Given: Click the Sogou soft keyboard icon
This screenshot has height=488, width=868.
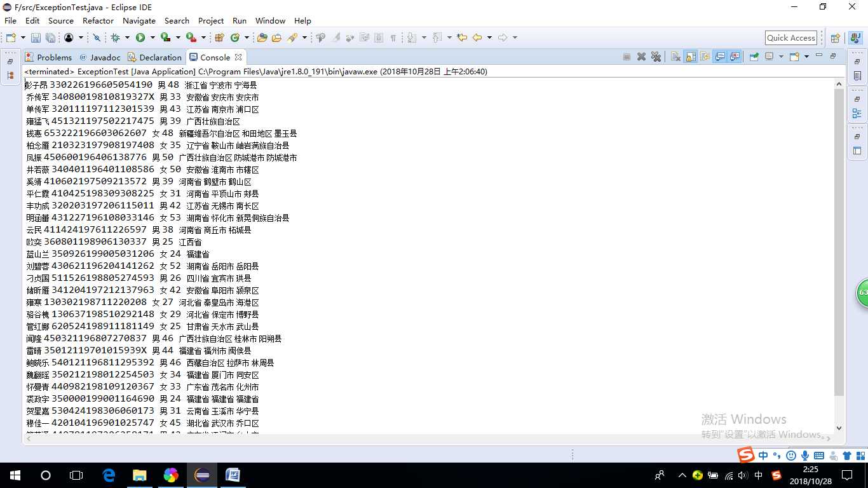Looking at the screenshot, I should pyautogui.click(x=819, y=455).
